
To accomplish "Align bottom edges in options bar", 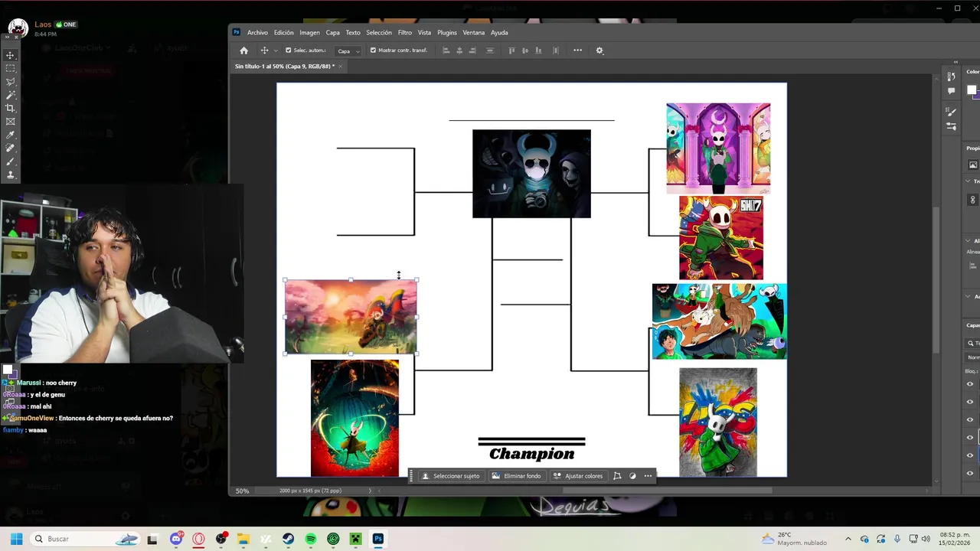I will pyautogui.click(x=538, y=51).
